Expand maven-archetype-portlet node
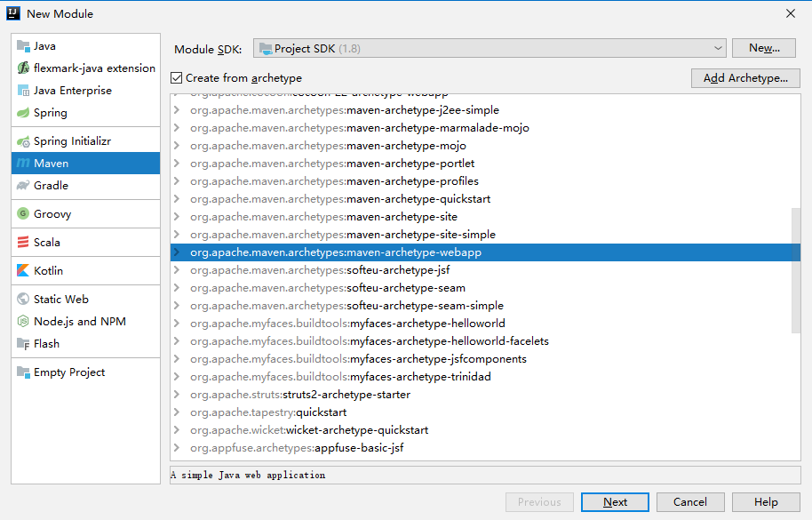Viewport: 812px width, 520px height. (x=177, y=164)
